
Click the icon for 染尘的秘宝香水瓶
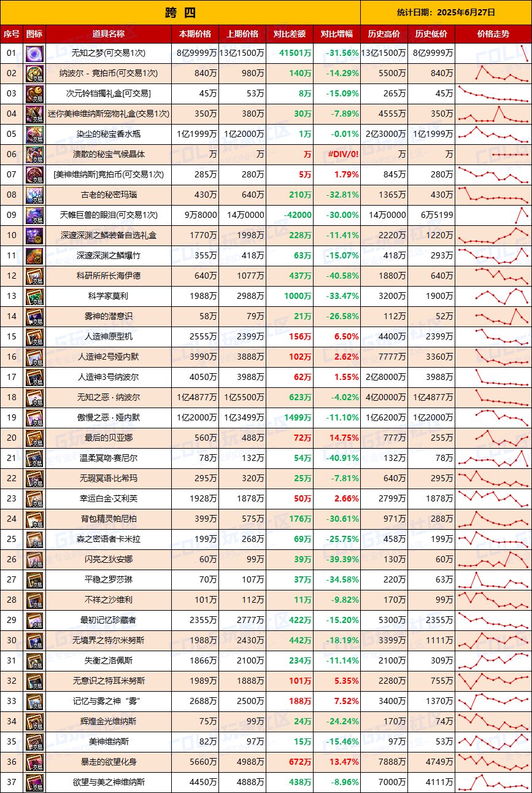pos(34,134)
